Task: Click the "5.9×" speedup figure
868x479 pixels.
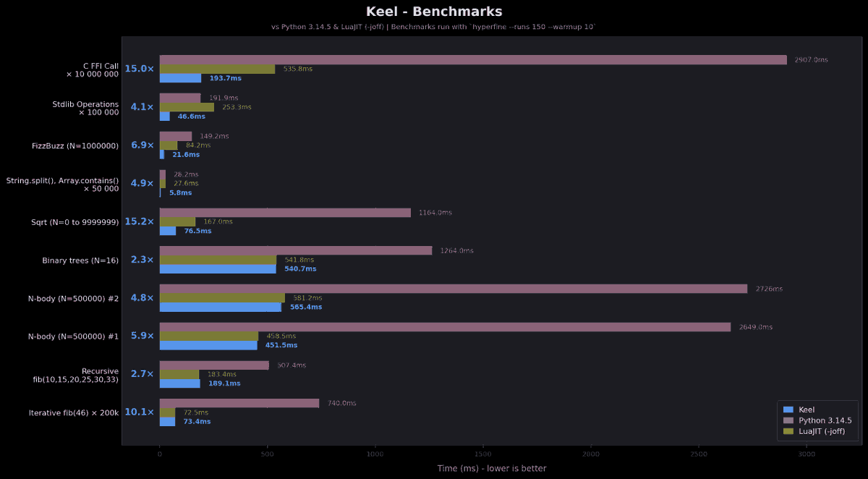Action: (142, 336)
